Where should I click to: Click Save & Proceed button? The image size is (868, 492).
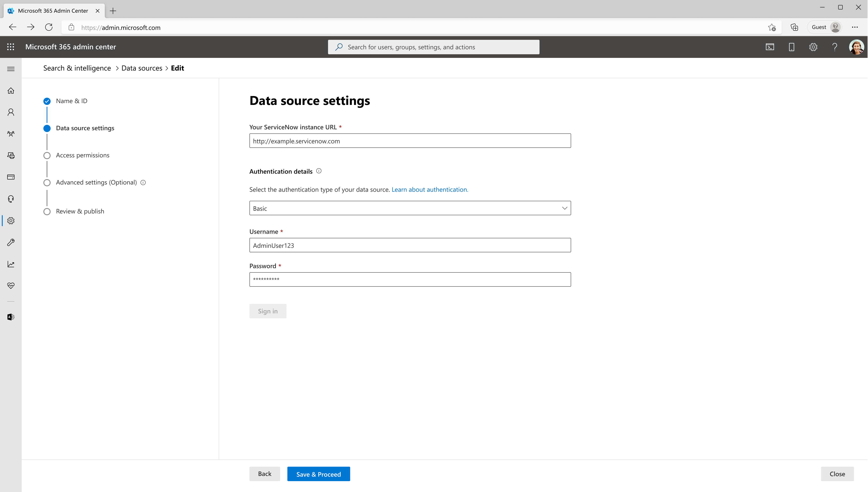point(318,474)
